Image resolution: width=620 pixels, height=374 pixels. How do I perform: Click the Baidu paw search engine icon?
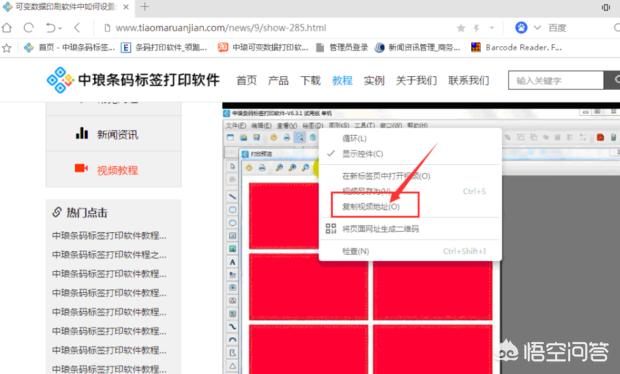point(521,28)
